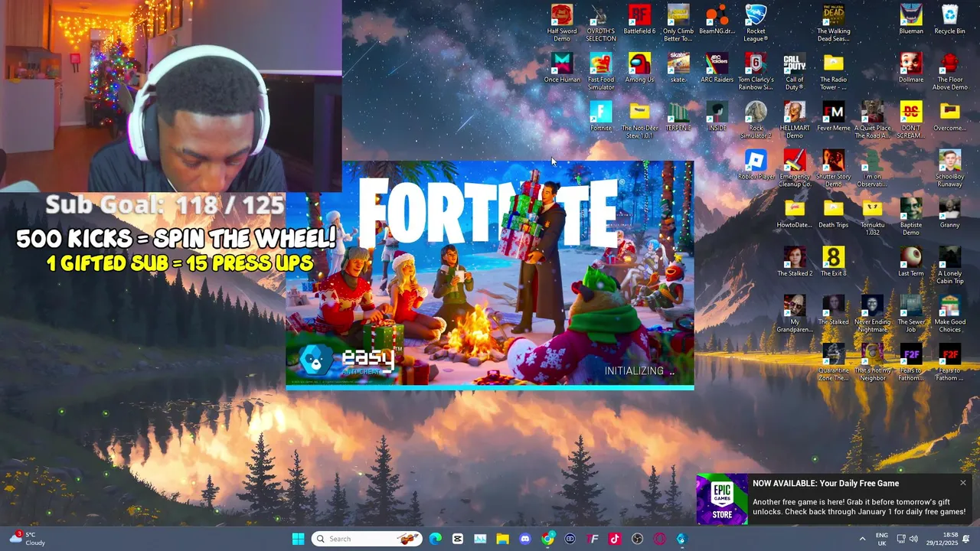Screen dimensions: 980x551
Task: Open The Not-Deer Stew 1.0.1 folder
Action: (x=639, y=120)
